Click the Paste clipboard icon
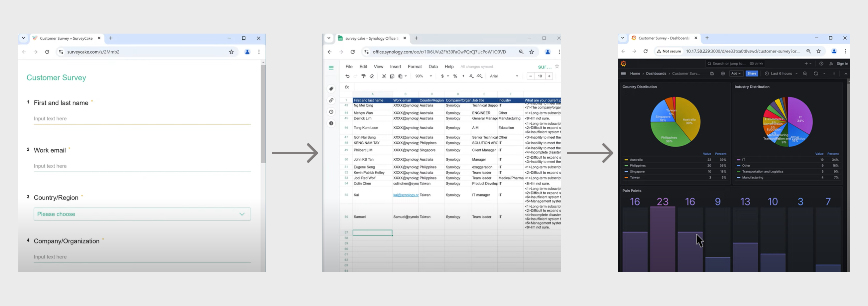The height and width of the screenshot is (306, 868). 400,76
